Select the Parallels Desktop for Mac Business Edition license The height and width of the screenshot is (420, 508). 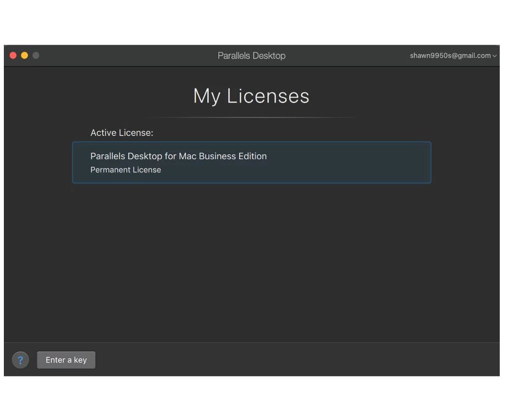click(x=252, y=163)
